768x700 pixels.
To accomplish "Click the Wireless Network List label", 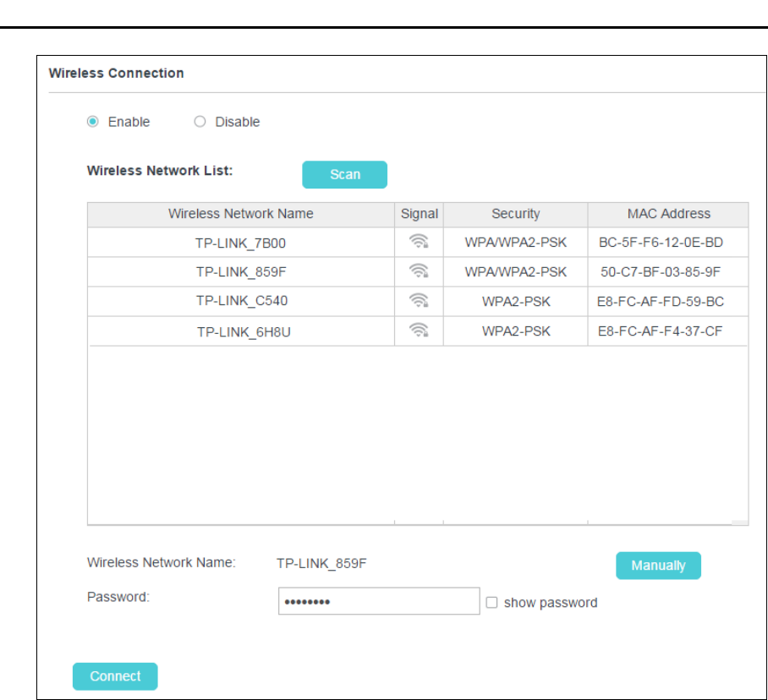I will pos(160,170).
